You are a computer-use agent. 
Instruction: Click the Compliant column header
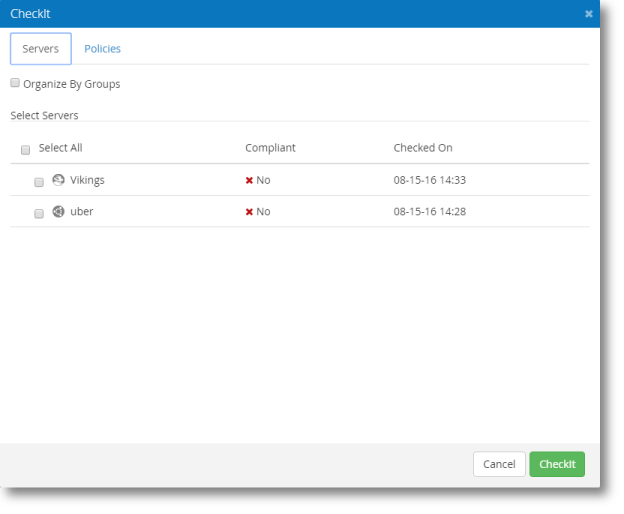[270, 148]
